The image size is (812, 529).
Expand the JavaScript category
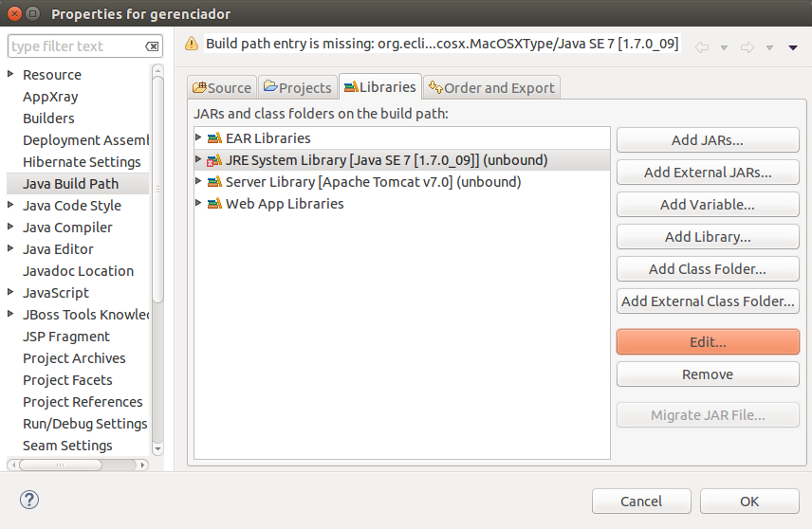point(10,291)
